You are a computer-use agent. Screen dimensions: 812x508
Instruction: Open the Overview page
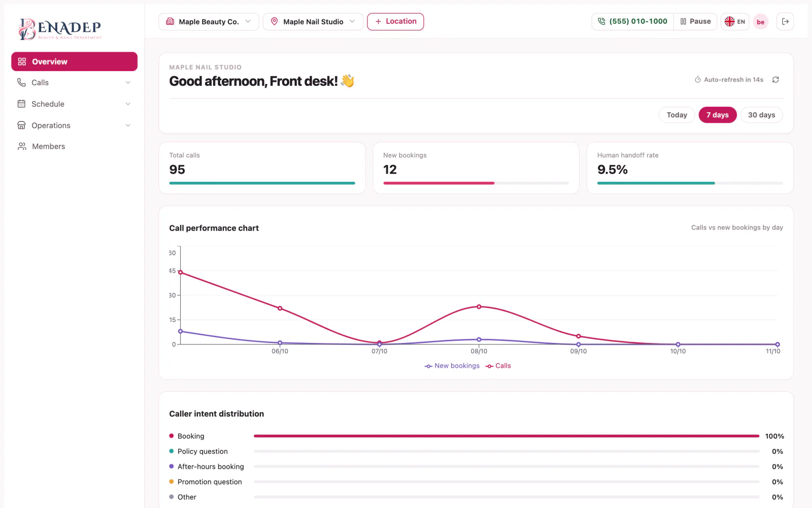click(x=74, y=61)
